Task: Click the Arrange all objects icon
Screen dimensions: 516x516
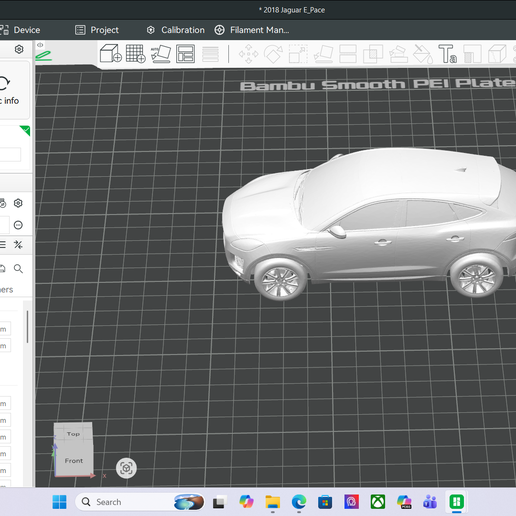Action: click(x=186, y=53)
